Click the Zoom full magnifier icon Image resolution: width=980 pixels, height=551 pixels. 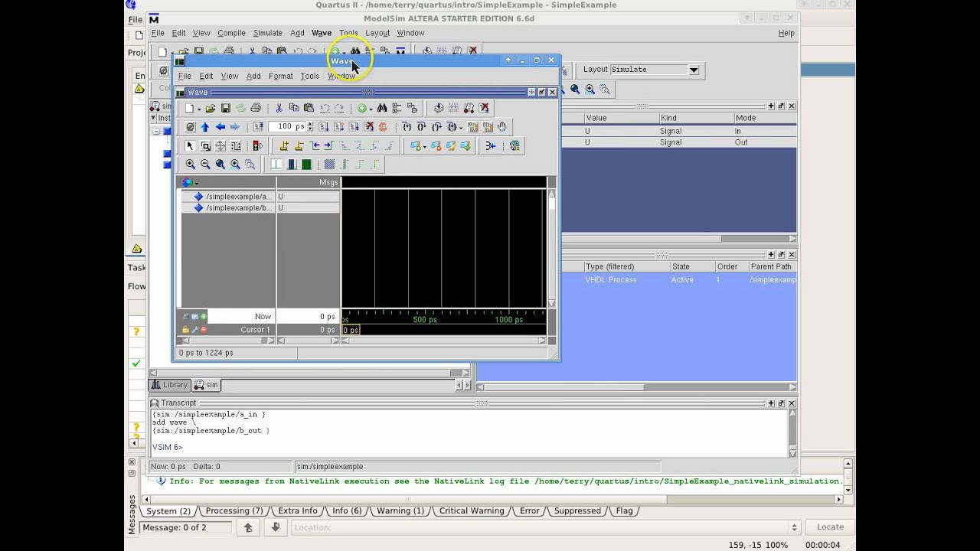pyautogui.click(x=220, y=164)
